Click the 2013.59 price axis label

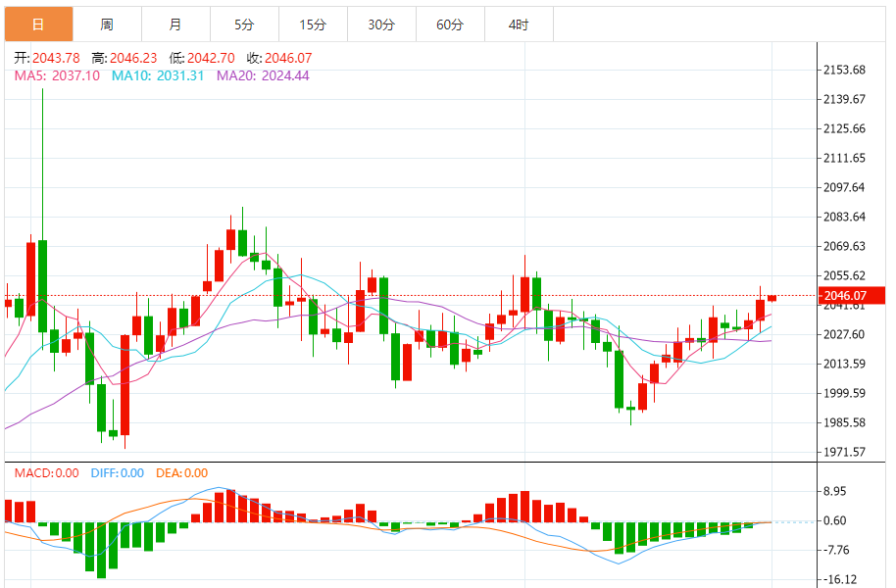(844, 364)
